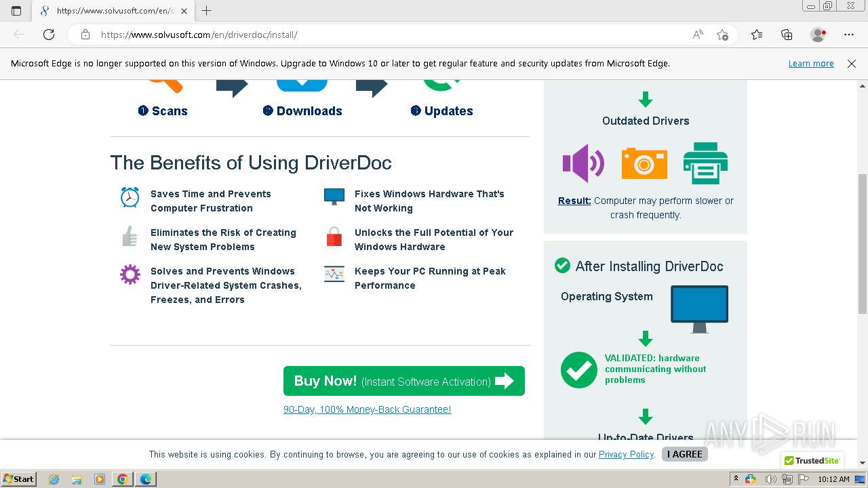Launch Internet Explorer from taskbar

[54, 479]
